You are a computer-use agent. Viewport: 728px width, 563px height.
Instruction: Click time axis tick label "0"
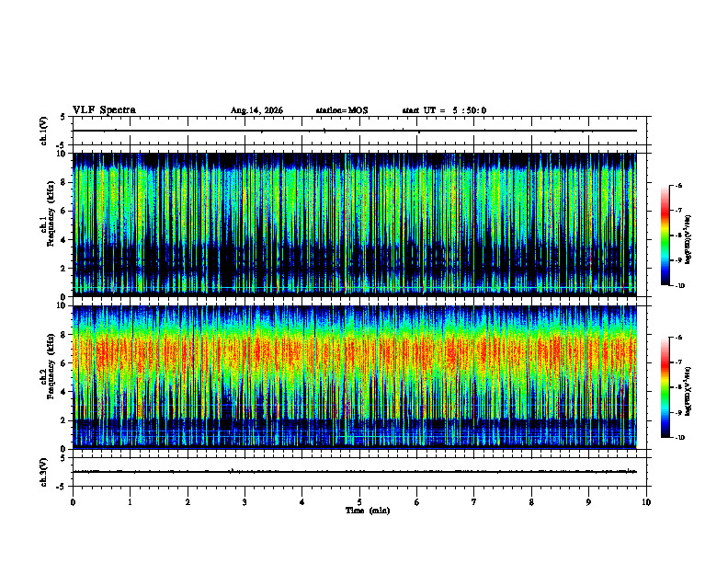73,502
